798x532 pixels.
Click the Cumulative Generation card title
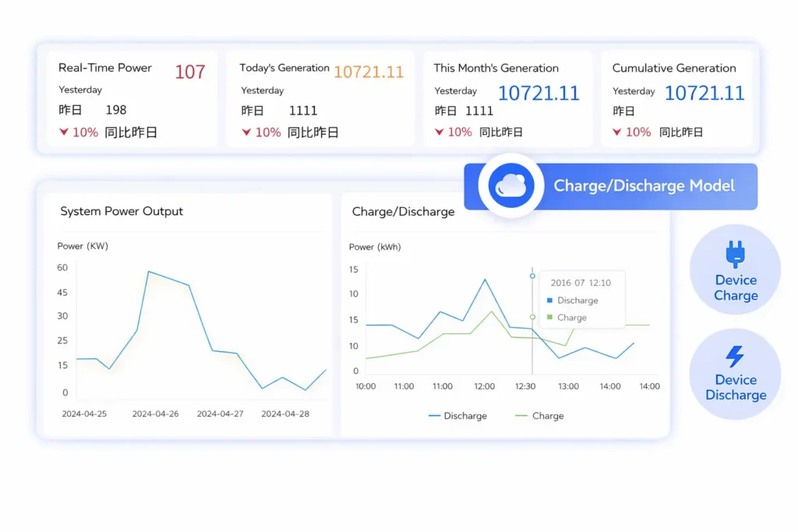(x=673, y=68)
